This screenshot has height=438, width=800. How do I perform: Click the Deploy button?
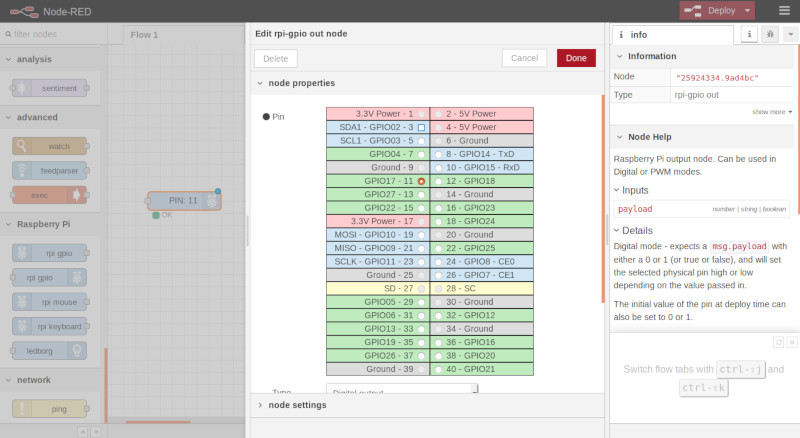(x=711, y=11)
